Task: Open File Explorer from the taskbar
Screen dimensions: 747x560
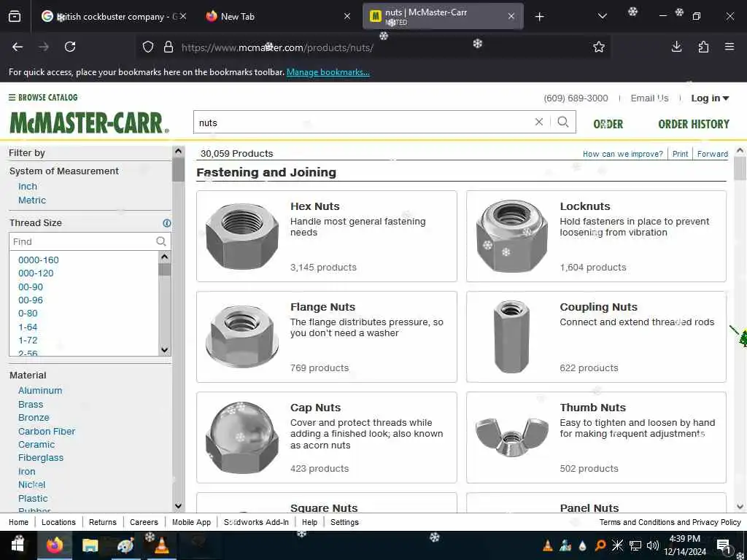Action: tap(90, 545)
